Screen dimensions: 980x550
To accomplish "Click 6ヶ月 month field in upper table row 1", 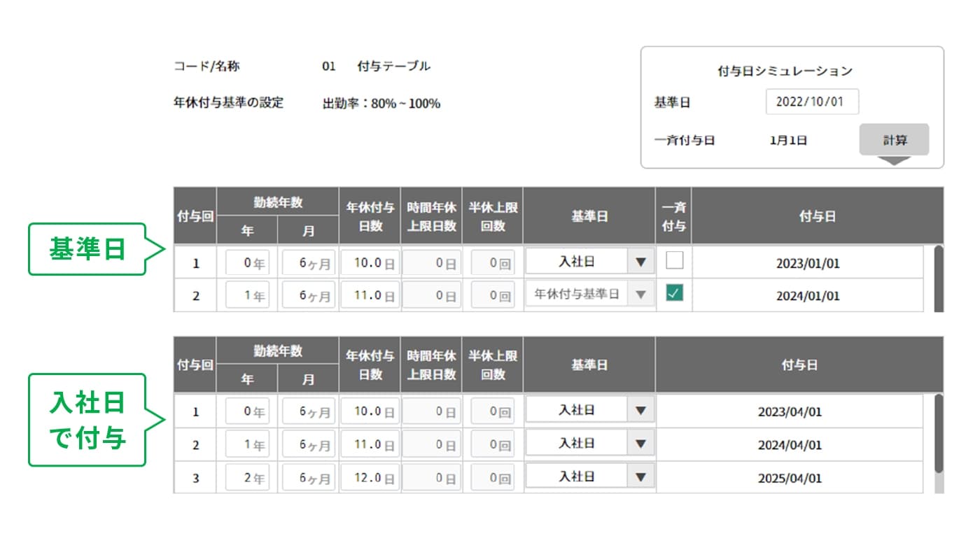I will coord(309,263).
